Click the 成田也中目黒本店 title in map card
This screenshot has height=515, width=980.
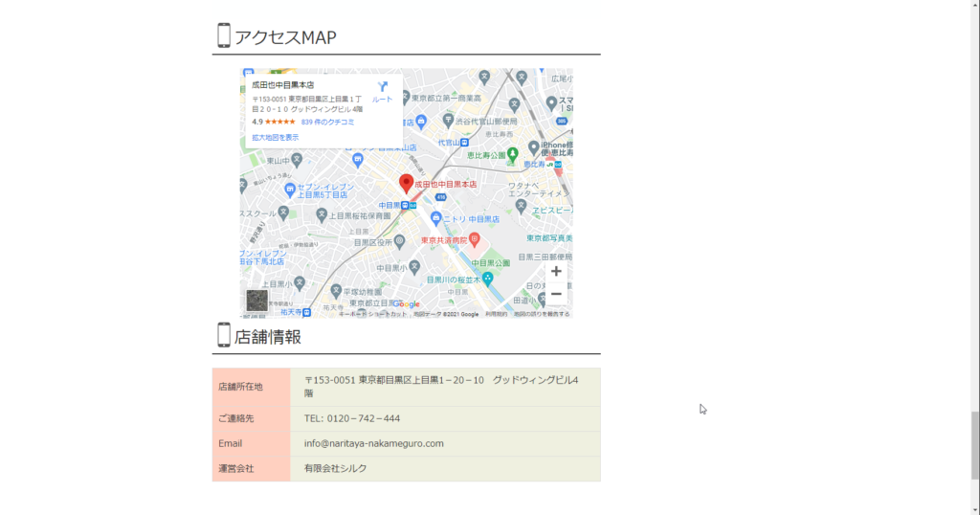tap(282, 85)
